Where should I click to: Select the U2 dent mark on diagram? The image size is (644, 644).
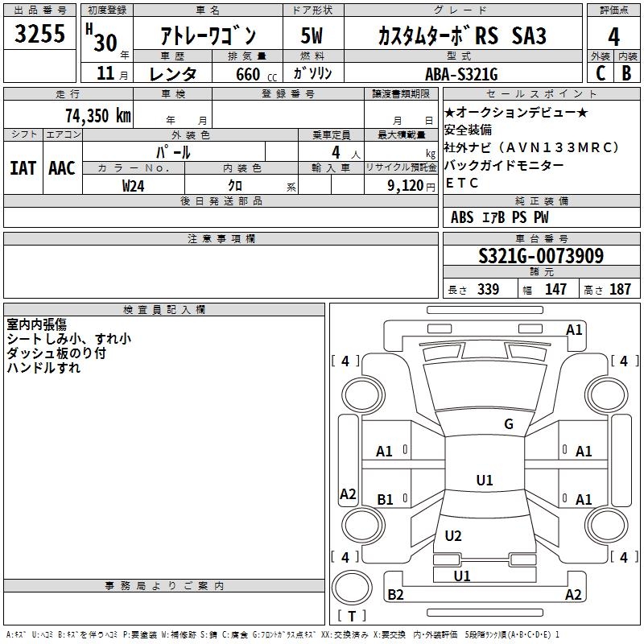click(x=453, y=536)
